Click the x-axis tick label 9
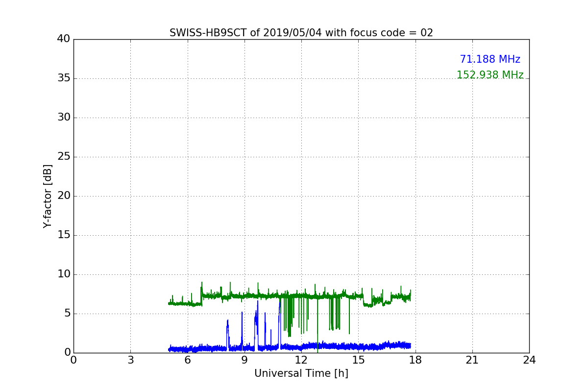 coord(245,360)
